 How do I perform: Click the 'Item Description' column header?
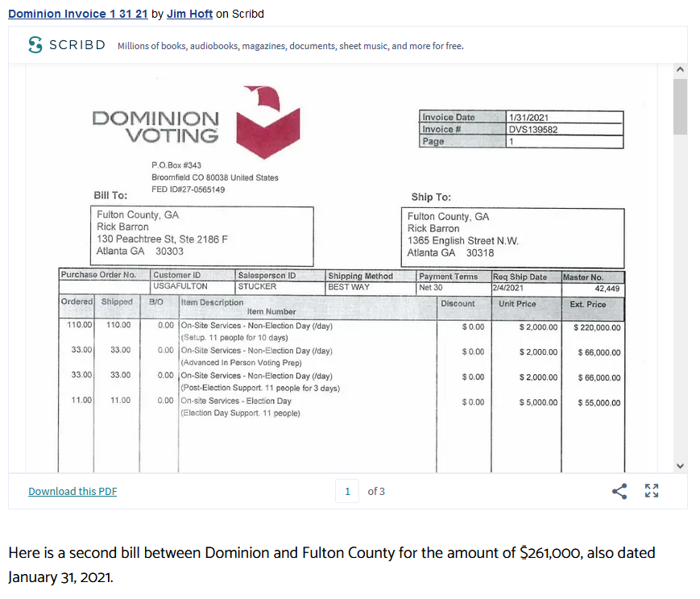pos(212,302)
